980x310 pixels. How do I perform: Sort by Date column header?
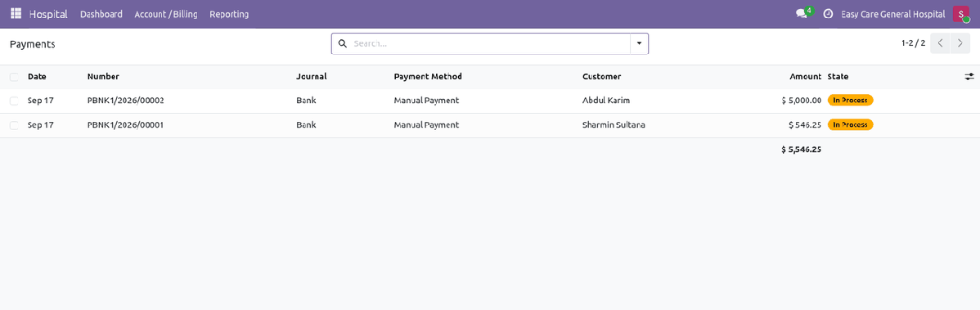click(37, 76)
